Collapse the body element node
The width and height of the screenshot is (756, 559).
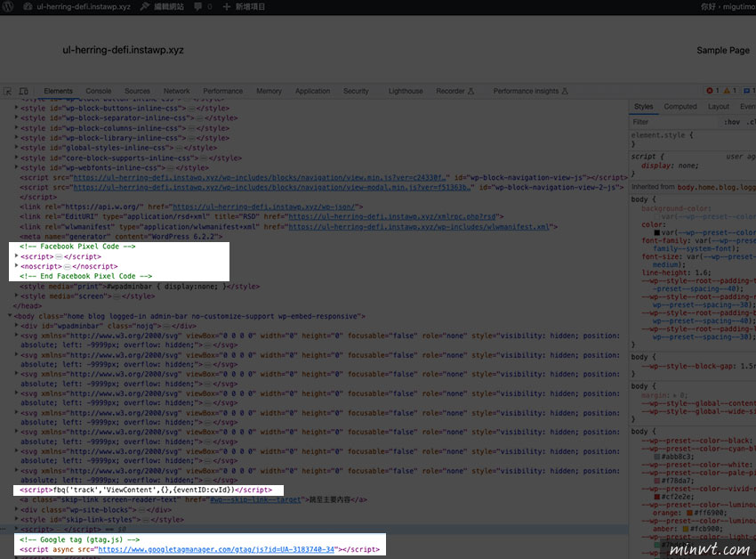tap(10, 316)
